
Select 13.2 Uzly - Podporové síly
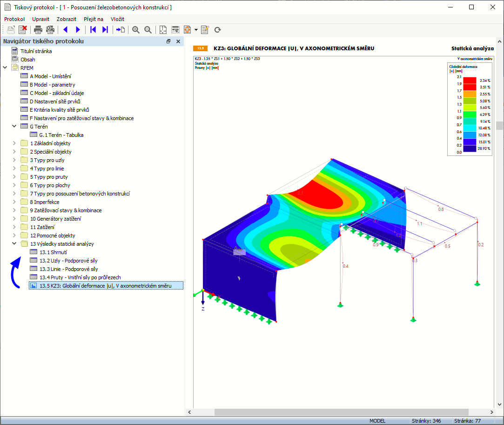[68, 261]
